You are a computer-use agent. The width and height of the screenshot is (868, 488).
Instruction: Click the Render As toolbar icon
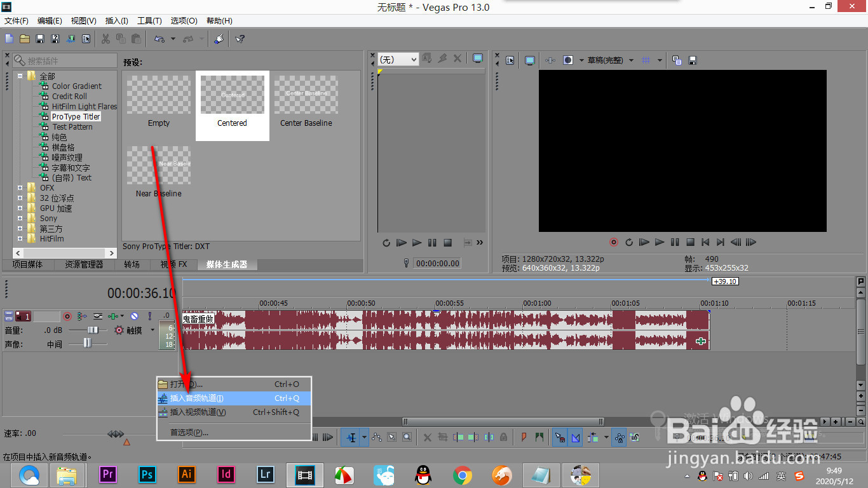[x=71, y=39]
